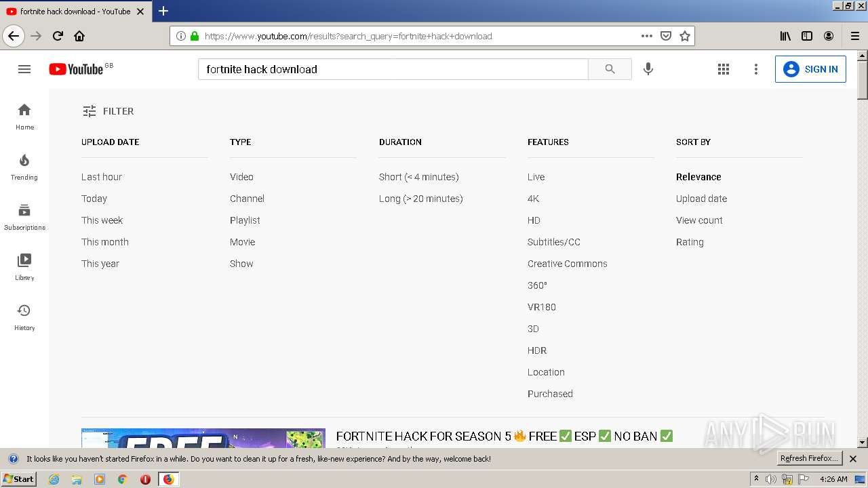Filter uploads by This week
Screen dimensions: 868x488
(x=102, y=220)
